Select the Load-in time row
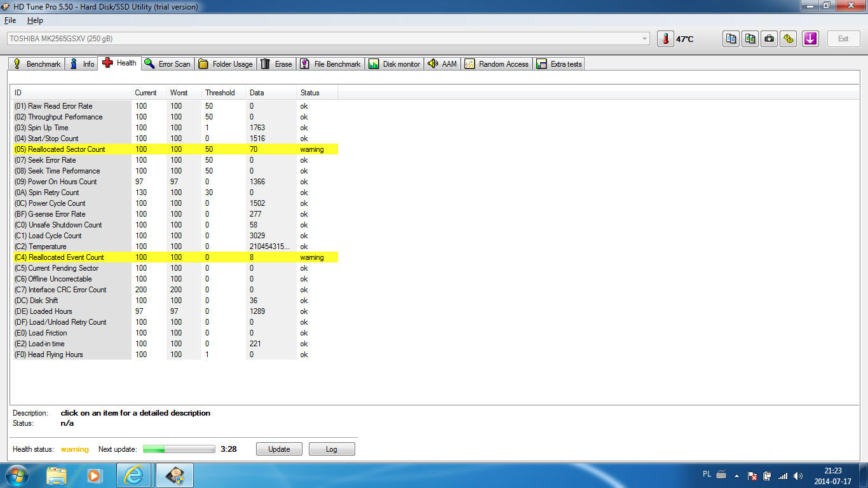The width and height of the screenshot is (868, 488). [175, 344]
